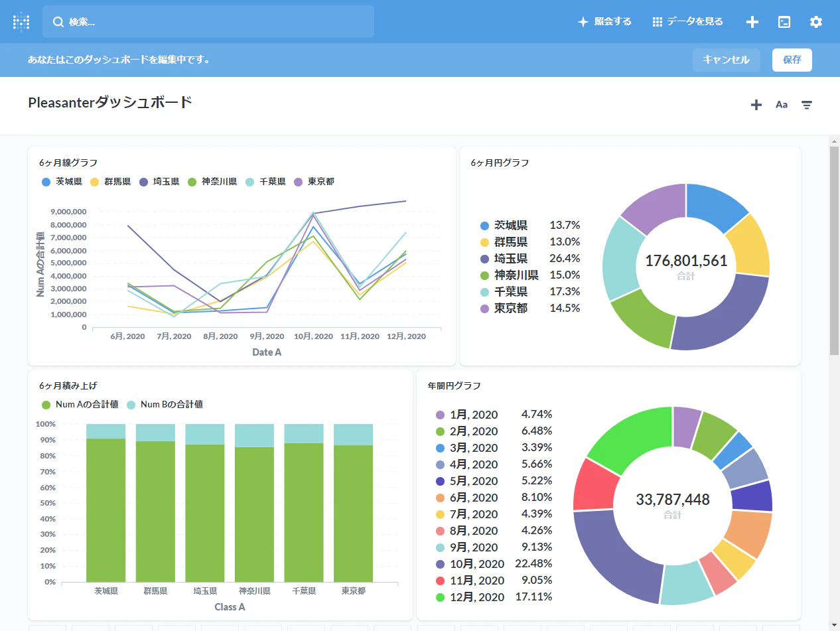Toggle 埼玉県 series in line chart legend
840x631 pixels.
pos(159,182)
